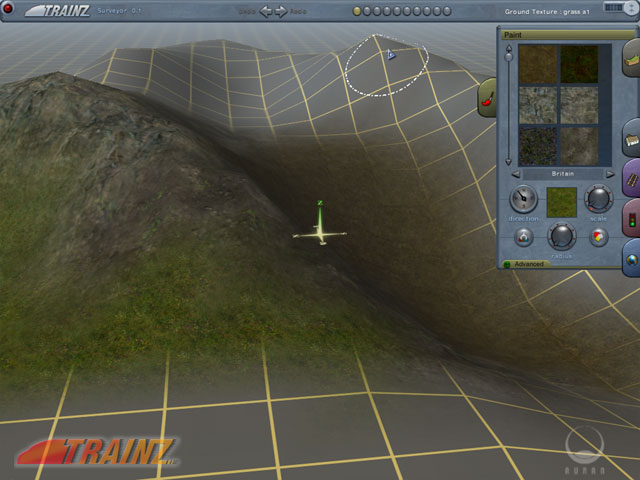Open the globe World tab

pyautogui.click(x=631, y=258)
